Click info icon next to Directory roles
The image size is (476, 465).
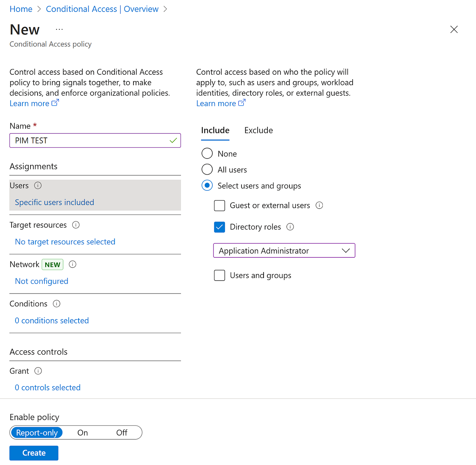(290, 227)
